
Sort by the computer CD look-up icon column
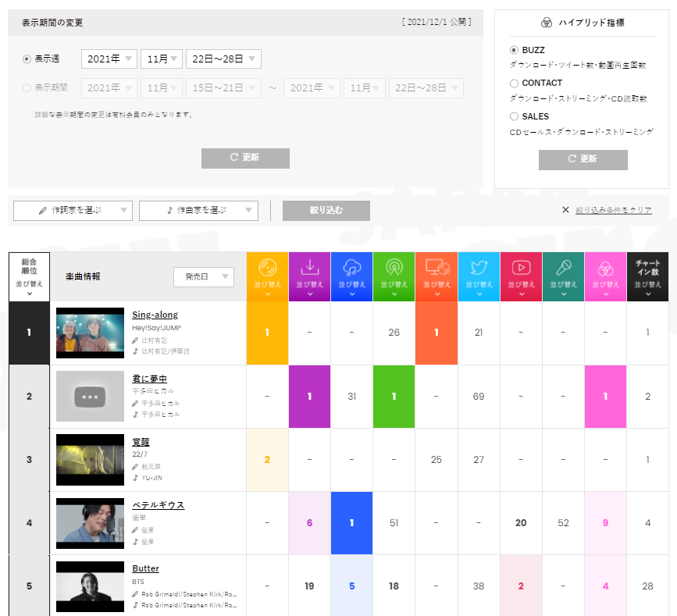(x=436, y=276)
